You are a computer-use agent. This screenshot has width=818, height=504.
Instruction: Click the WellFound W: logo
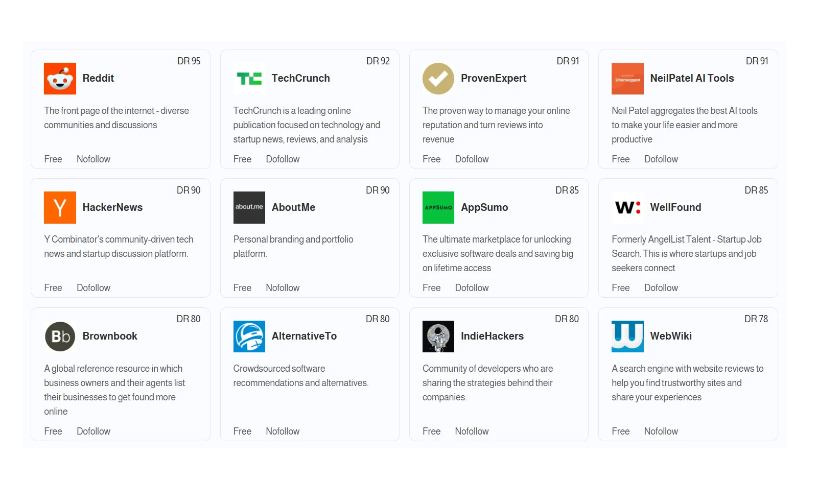(627, 207)
